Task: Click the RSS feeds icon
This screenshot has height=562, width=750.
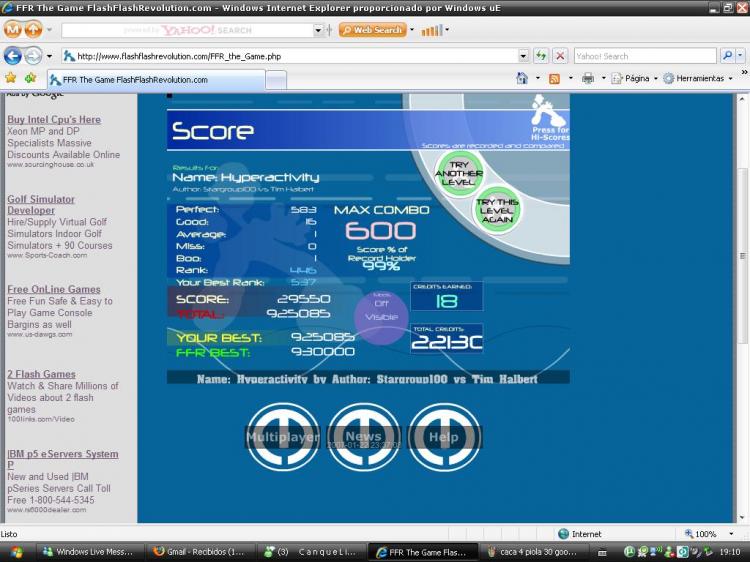Action: coord(554,78)
